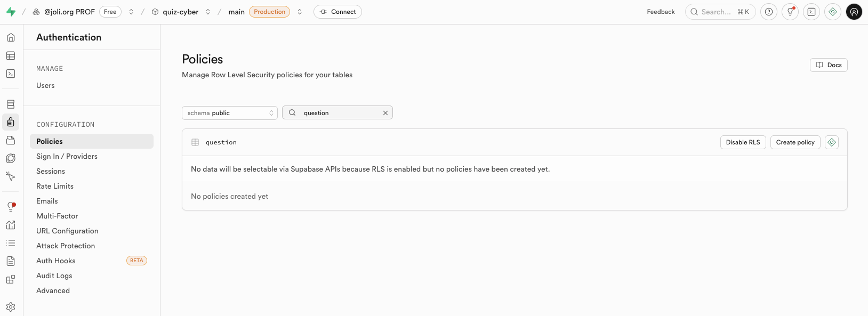The width and height of the screenshot is (868, 316).
Task: Expand the organization switcher chevron
Action: 131,12
